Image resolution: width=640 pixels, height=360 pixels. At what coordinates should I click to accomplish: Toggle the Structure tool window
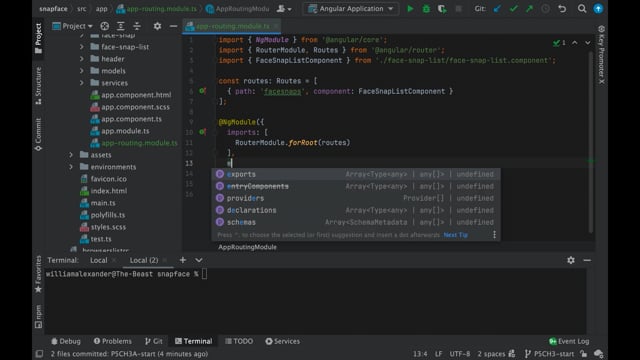[x=38, y=85]
